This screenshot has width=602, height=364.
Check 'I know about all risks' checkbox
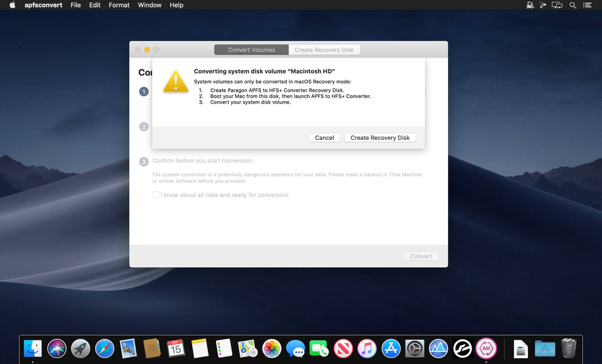[156, 195]
